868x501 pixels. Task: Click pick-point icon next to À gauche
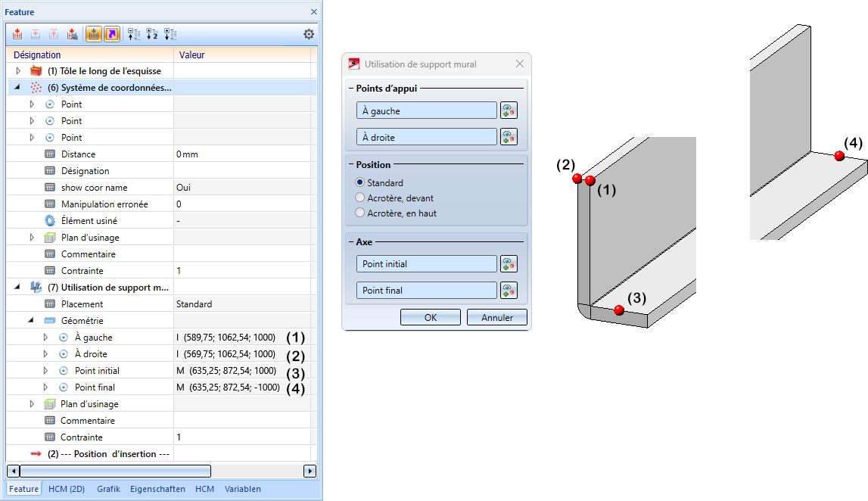[x=509, y=110]
